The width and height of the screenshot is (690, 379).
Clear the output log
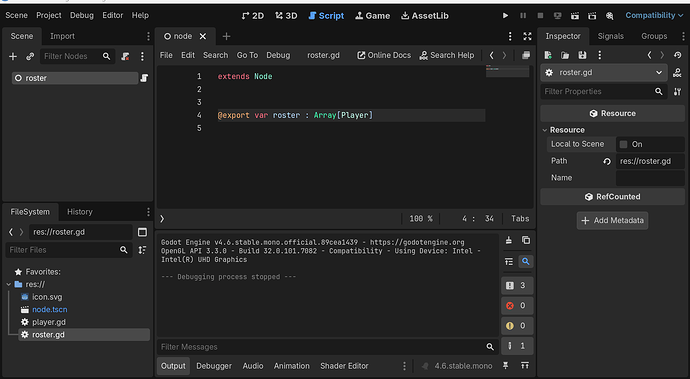pos(509,240)
